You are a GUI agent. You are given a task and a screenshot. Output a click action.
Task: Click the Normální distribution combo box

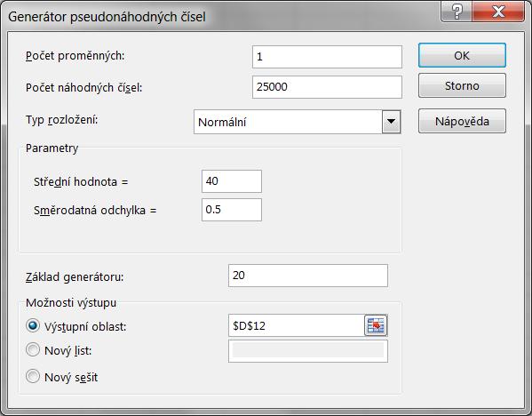tap(298, 122)
